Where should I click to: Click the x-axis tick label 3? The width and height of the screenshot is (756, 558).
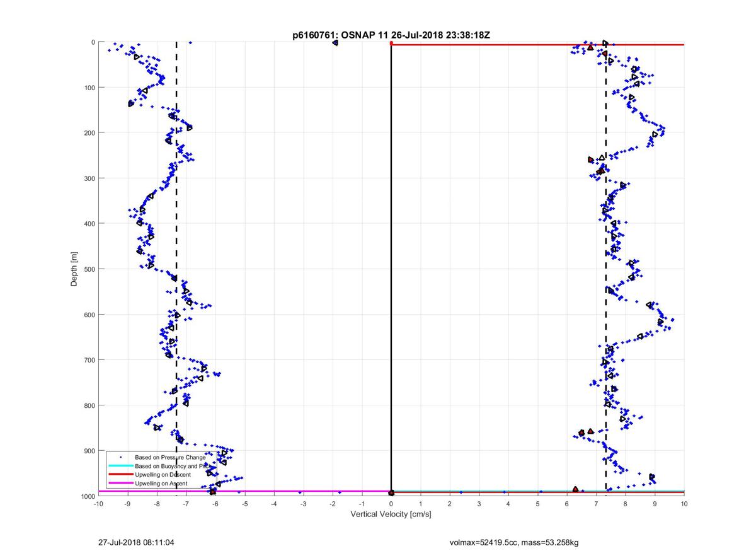tap(479, 504)
